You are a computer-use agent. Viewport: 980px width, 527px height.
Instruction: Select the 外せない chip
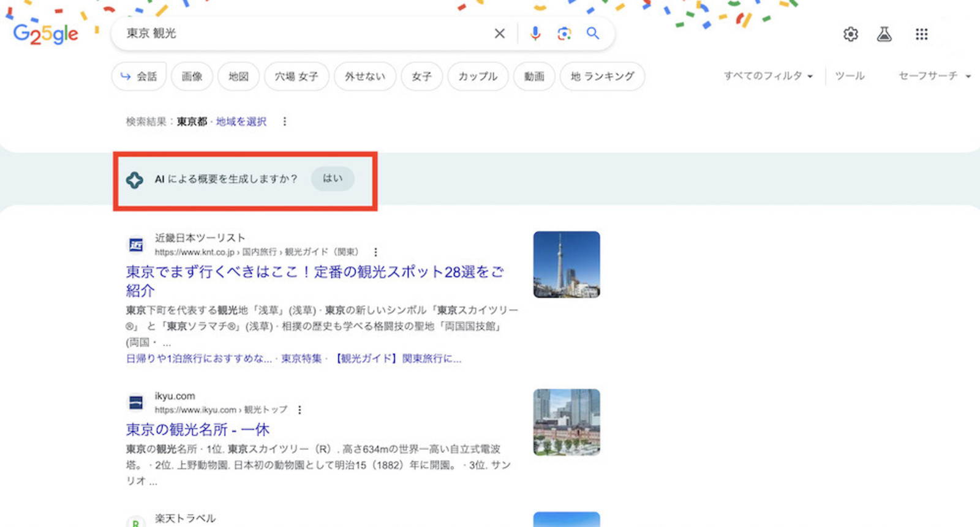pyautogui.click(x=365, y=77)
